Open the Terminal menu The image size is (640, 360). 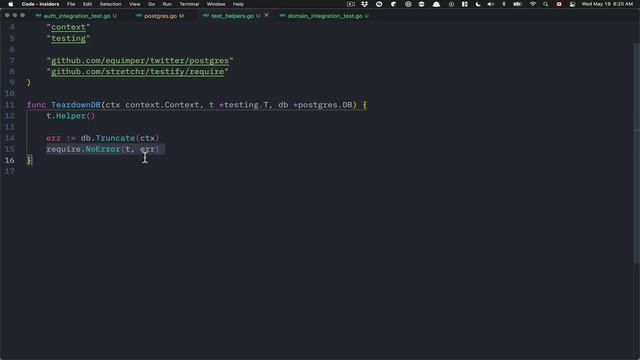[x=189, y=4]
